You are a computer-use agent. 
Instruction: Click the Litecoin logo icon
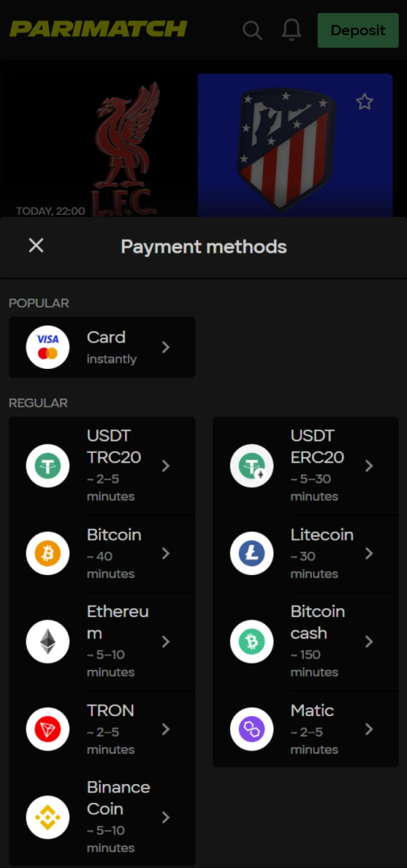[252, 553]
